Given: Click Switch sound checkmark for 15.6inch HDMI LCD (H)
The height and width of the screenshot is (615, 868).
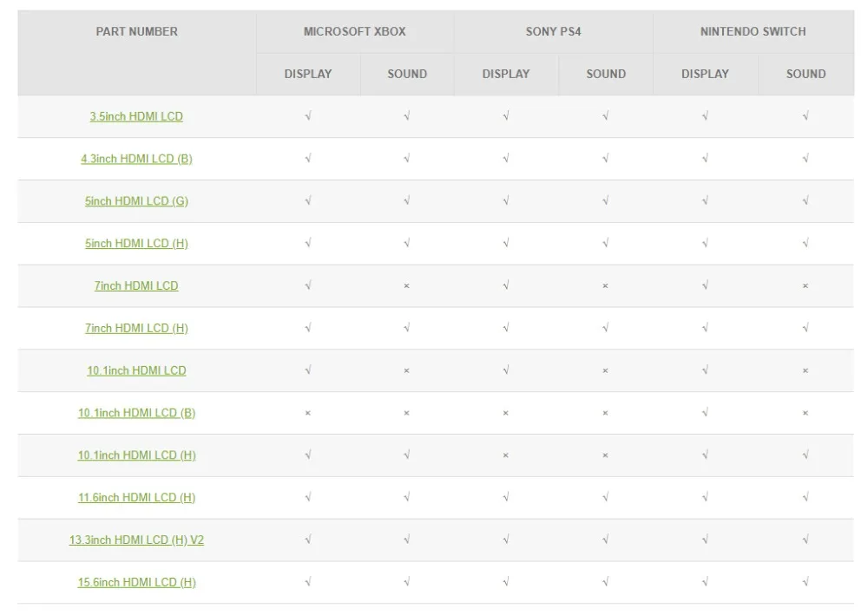Looking at the screenshot, I should point(806,582).
